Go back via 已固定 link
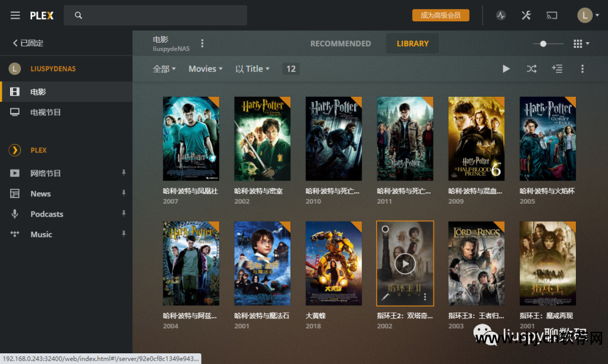608x364 pixels. coord(28,43)
